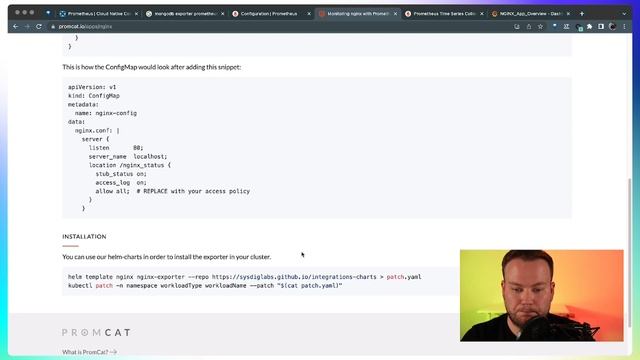640x360 pixels.
Task: Go forward to the next page
Action: [27, 27]
